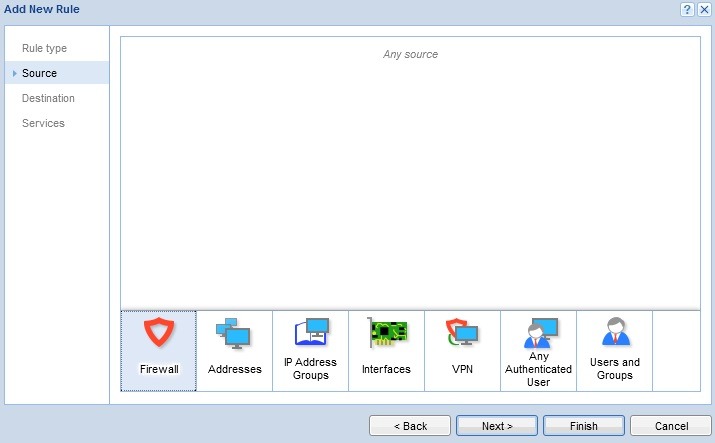Select Firewall as the rule source
The image size is (715, 443).
click(158, 350)
